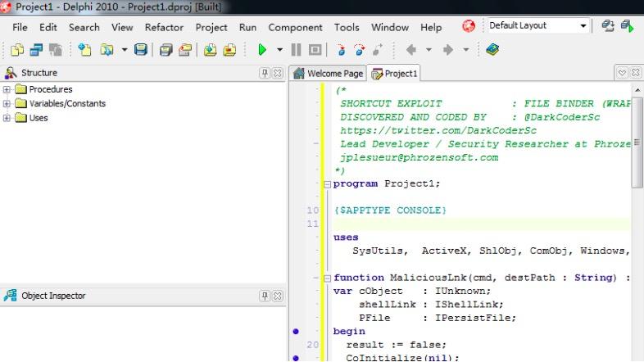Select the Uses folder in Structure
Viewport: 644px width, 362px height.
point(32,118)
